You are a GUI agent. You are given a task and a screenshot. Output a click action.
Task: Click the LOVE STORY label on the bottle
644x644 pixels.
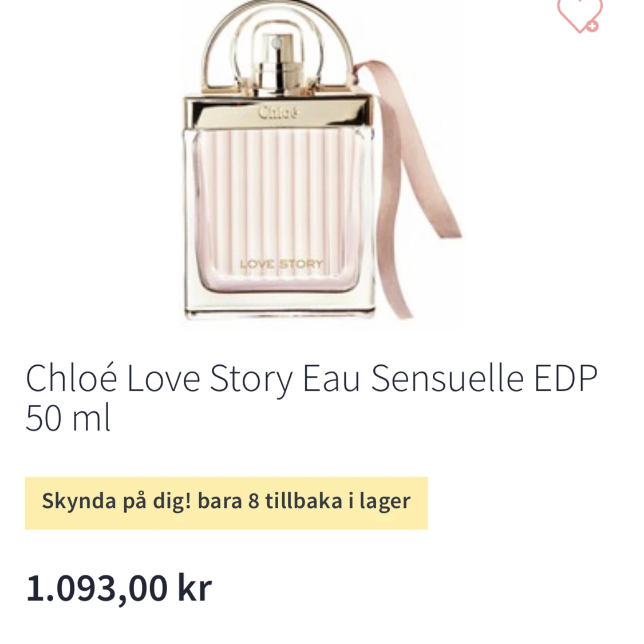click(281, 264)
